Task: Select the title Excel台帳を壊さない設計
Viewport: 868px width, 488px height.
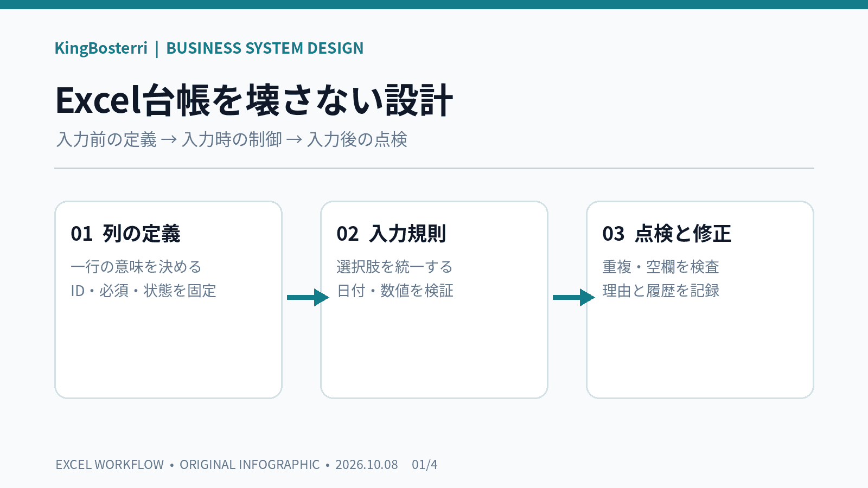Action: pyautogui.click(x=254, y=100)
